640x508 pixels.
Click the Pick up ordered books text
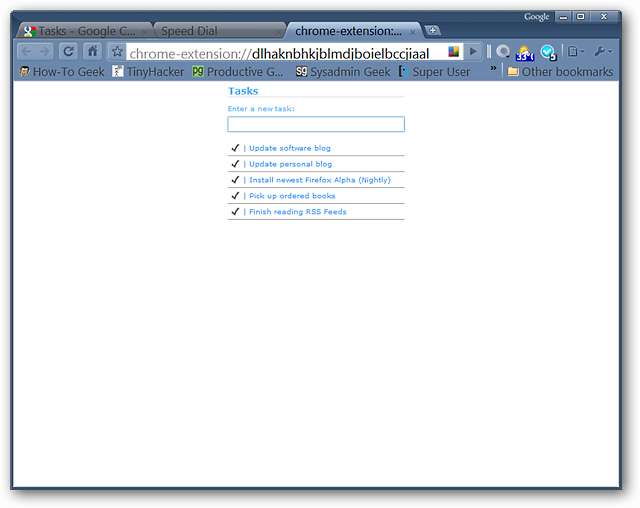tap(292, 196)
